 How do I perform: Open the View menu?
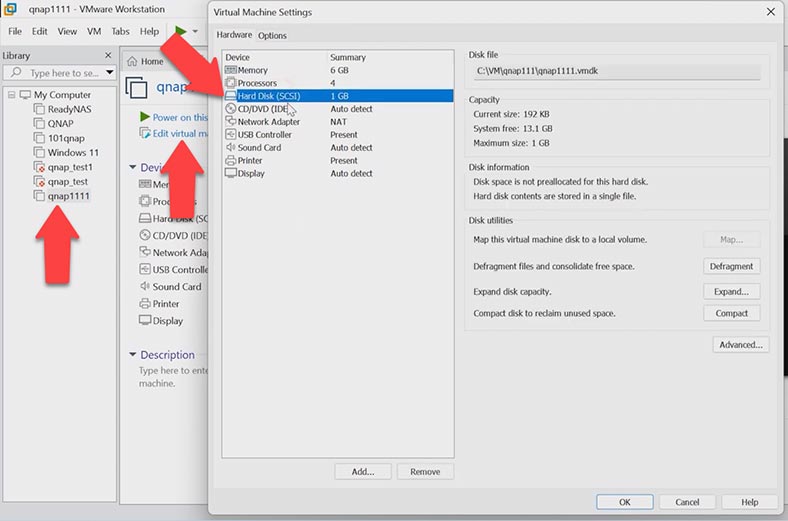pyautogui.click(x=67, y=31)
